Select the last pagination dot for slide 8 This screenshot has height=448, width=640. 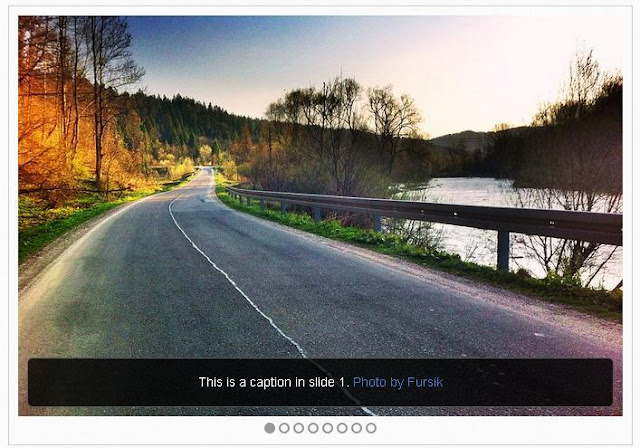coord(371,428)
